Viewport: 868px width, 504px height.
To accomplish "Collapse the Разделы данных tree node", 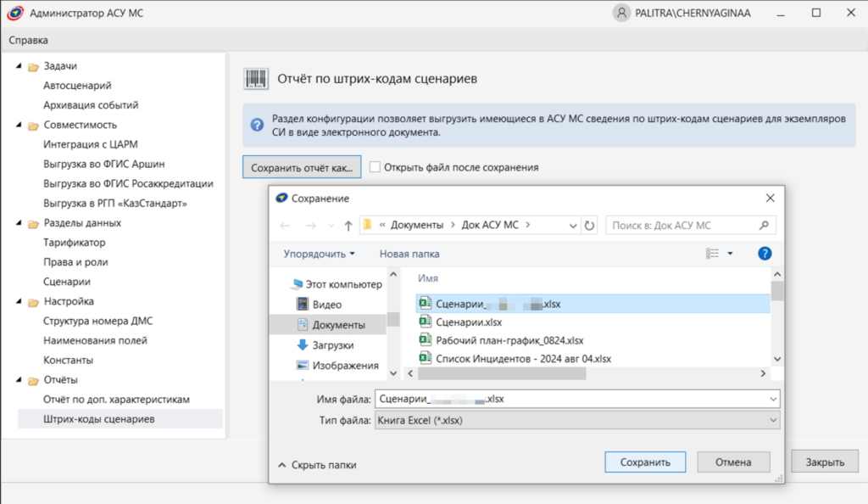I will [x=19, y=222].
